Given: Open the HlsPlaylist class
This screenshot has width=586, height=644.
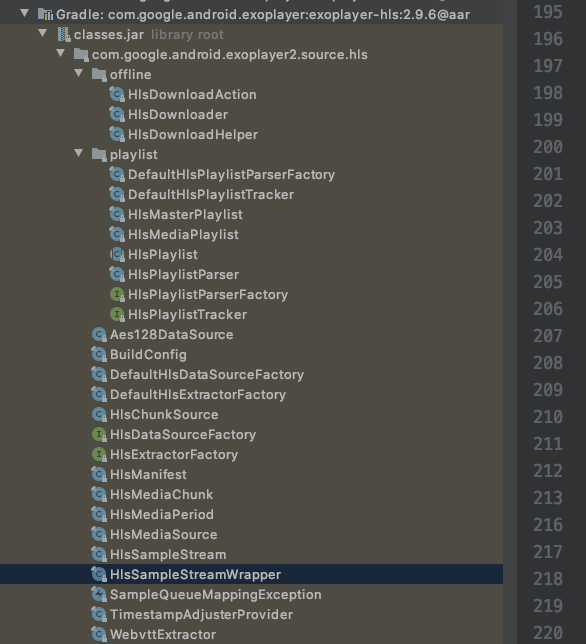Looking at the screenshot, I should pyautogui.click(x=163, y=255).
